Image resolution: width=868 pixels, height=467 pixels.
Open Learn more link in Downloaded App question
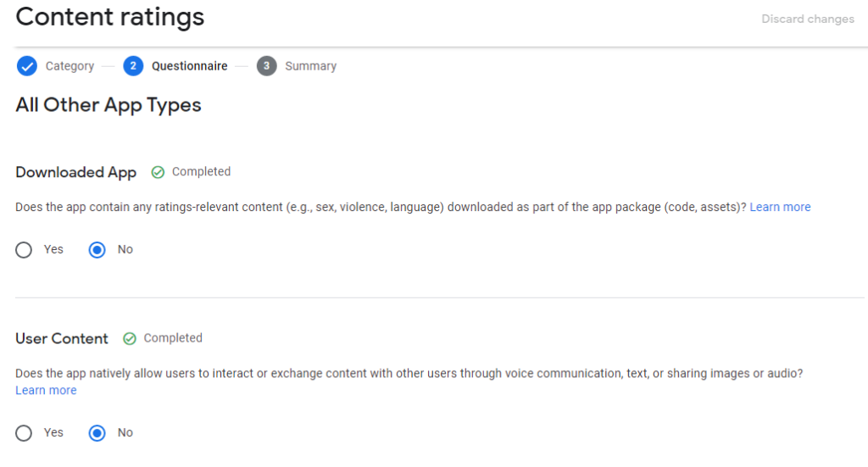click(780, 207)
